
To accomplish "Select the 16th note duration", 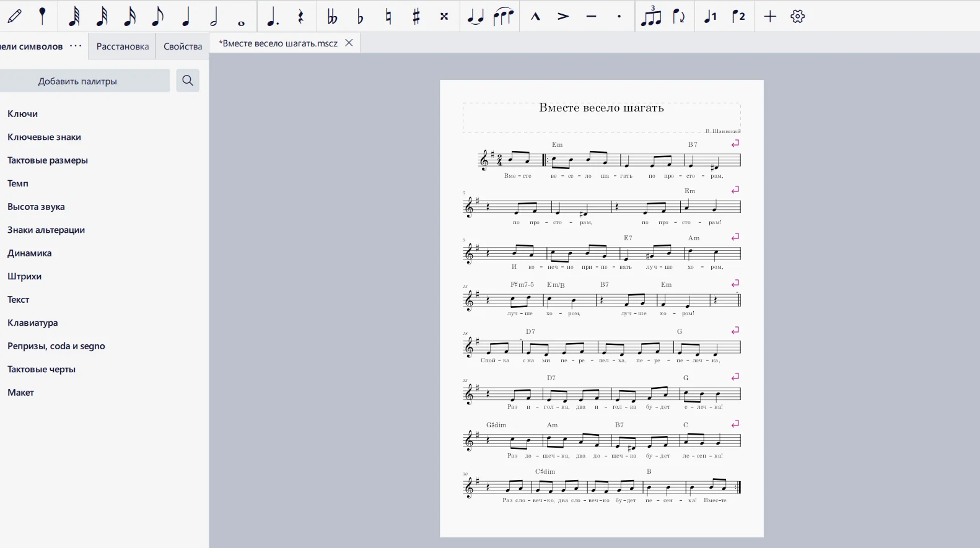I will pyautogui.click(x=129, y=16).
